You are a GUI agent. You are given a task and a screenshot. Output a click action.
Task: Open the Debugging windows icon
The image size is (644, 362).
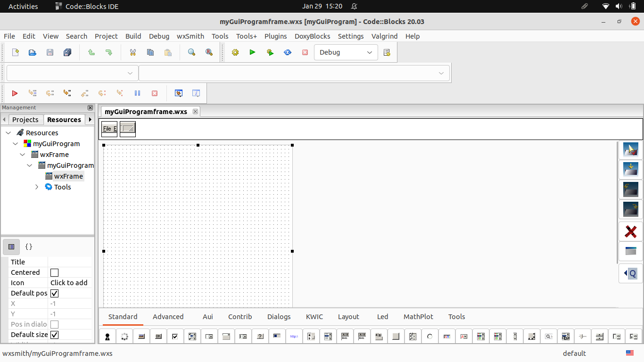click(x=179, y=93)
